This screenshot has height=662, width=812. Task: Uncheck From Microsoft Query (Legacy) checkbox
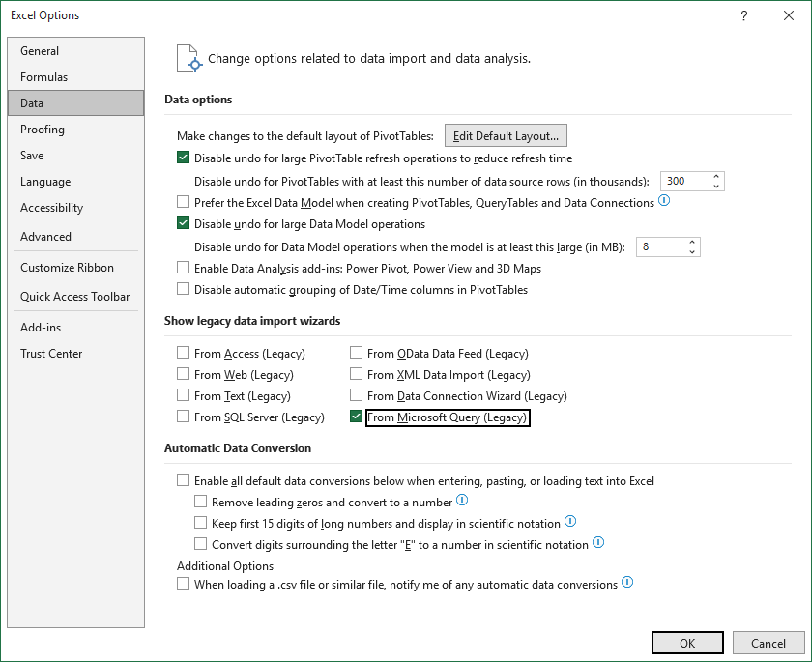(356, 417)
